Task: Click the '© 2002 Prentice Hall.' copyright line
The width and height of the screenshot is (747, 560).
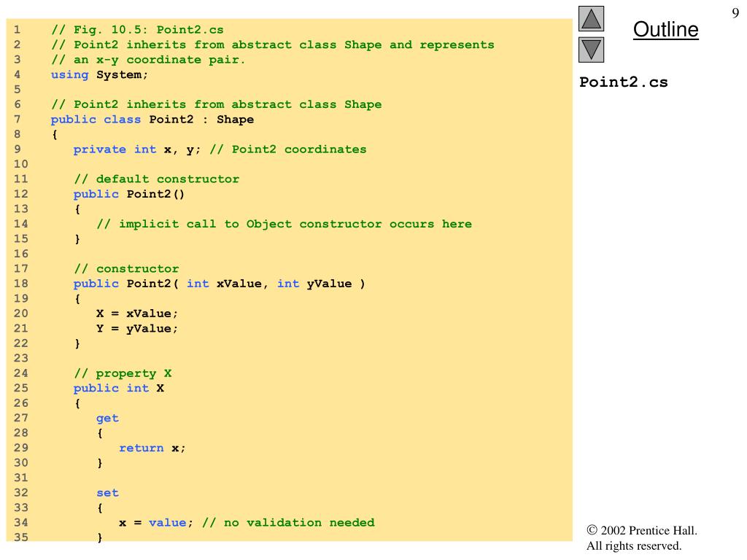Action: click(x=642, y=531)
